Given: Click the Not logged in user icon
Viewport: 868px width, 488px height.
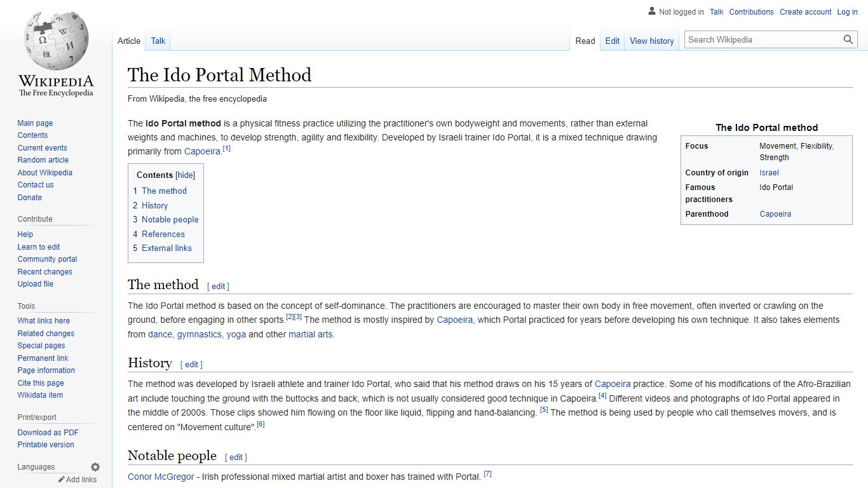Looking at the screenshot, I should coord(651,11).
